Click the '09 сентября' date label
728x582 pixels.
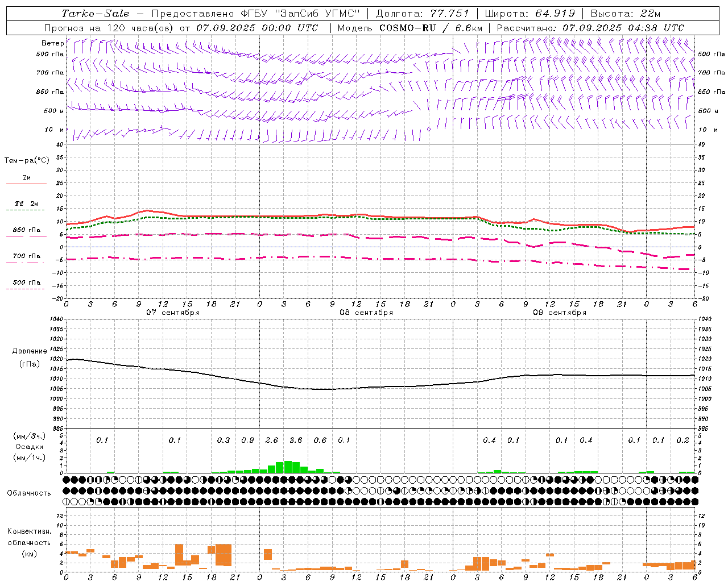[x=560, y=313]
